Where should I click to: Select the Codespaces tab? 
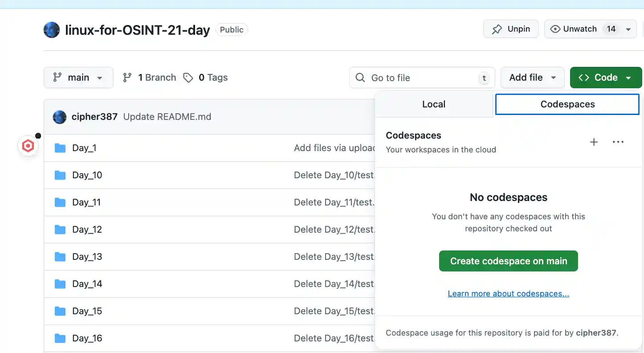[567, 104]
